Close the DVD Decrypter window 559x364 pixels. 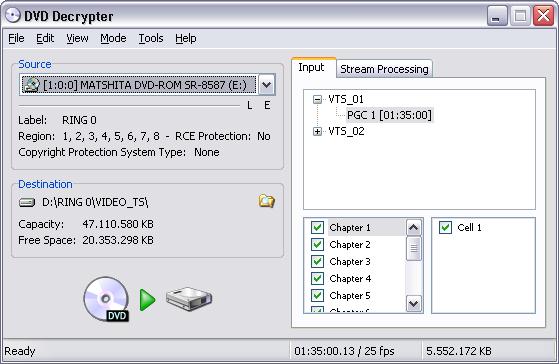[x=543, y=16]
